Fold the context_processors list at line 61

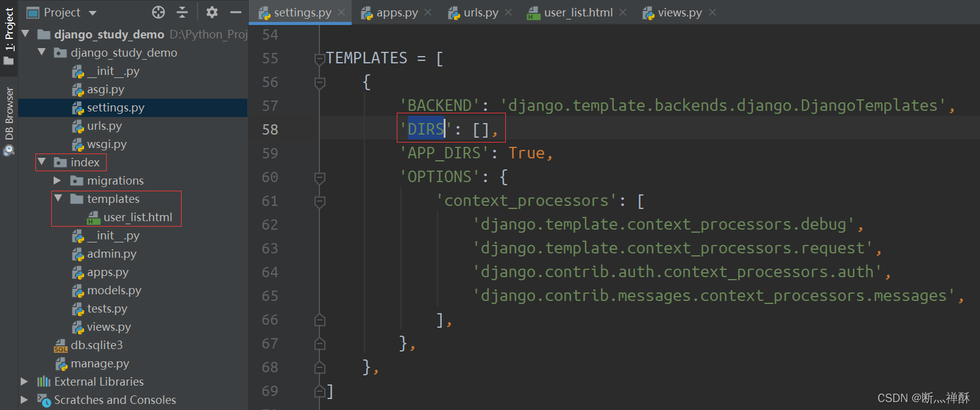(319, 201)
